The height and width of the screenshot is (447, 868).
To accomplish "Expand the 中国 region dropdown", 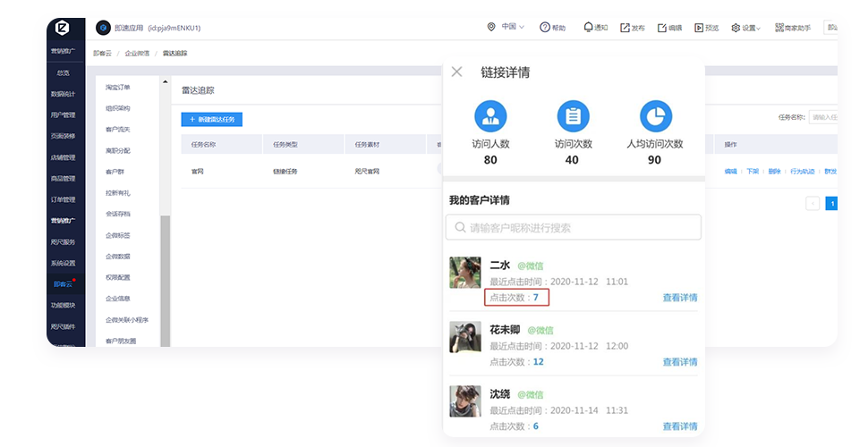I will point(512,27).
